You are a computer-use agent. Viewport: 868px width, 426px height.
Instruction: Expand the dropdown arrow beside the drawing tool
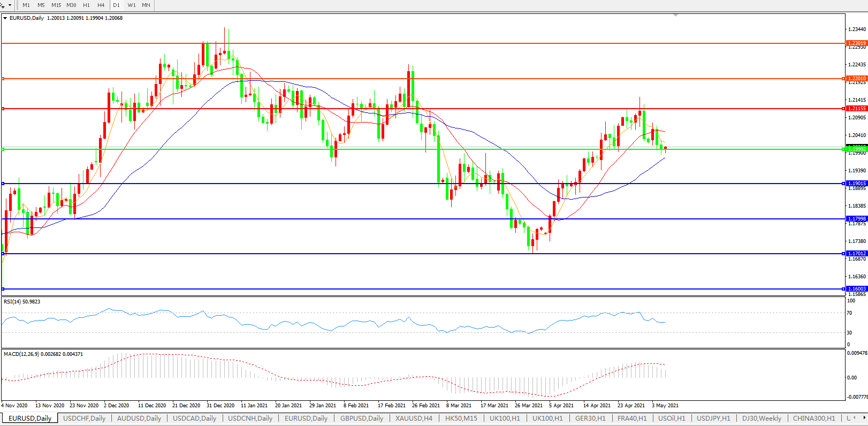tap(10, 5)
